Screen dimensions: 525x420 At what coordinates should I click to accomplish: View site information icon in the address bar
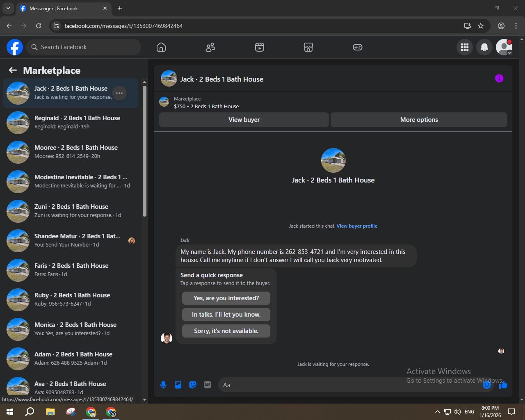click(x=56, y=26)
